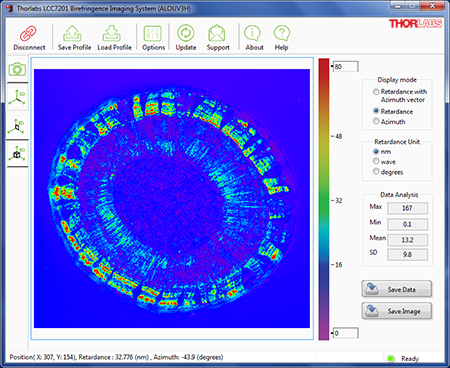Select the Retardance display mode
Viewport: 450px width, 368px height.
point(376,111)
